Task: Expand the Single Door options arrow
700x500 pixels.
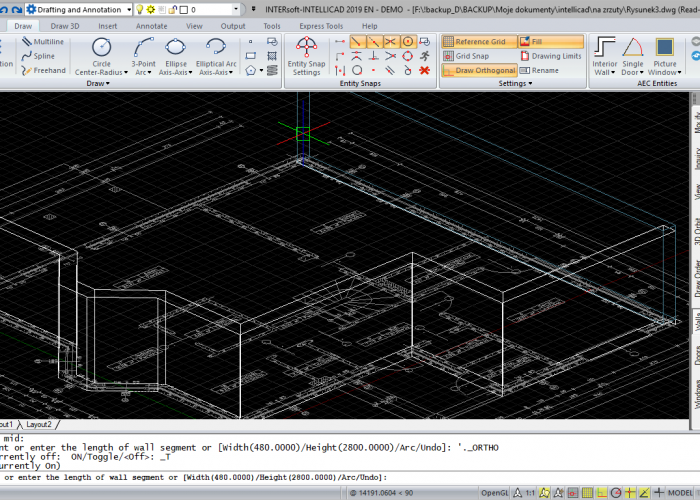Action: click(x=642, y=72)
